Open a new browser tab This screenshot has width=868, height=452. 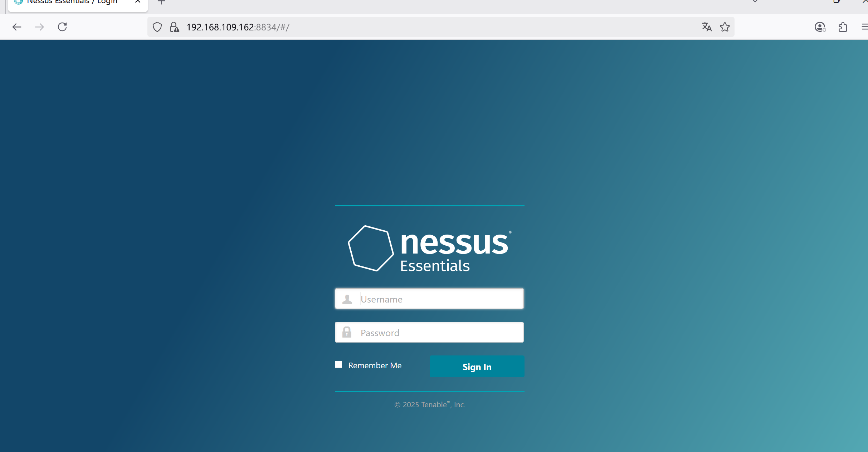[x=161, y=2]
